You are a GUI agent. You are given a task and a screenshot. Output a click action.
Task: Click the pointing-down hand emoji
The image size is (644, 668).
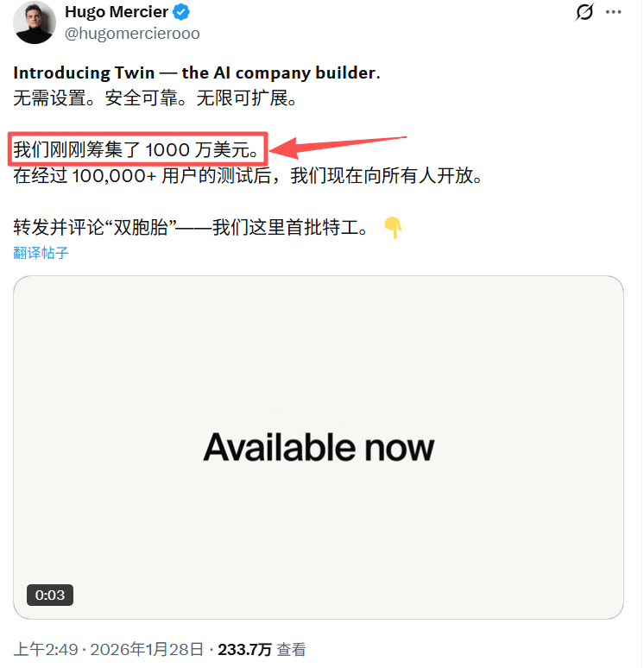point(393,228)
